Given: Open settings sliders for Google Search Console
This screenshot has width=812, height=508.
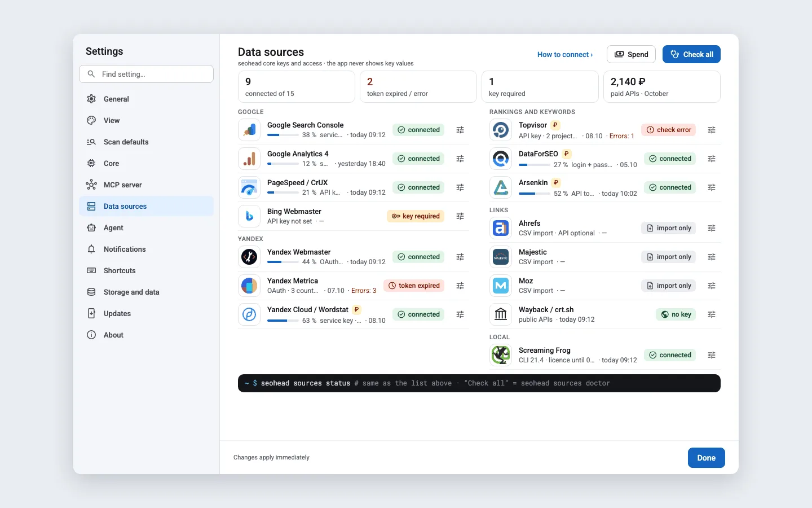Looking at the screenshot, I should pos(460,130).
